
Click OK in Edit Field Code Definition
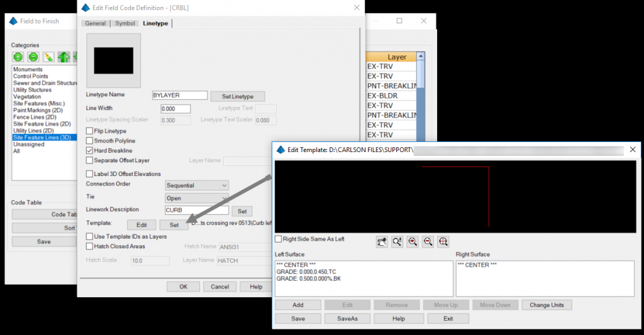point(183,287)
